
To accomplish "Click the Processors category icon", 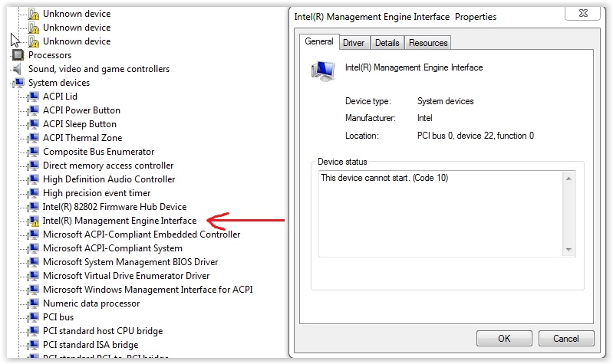I will (x=18, y=55).
